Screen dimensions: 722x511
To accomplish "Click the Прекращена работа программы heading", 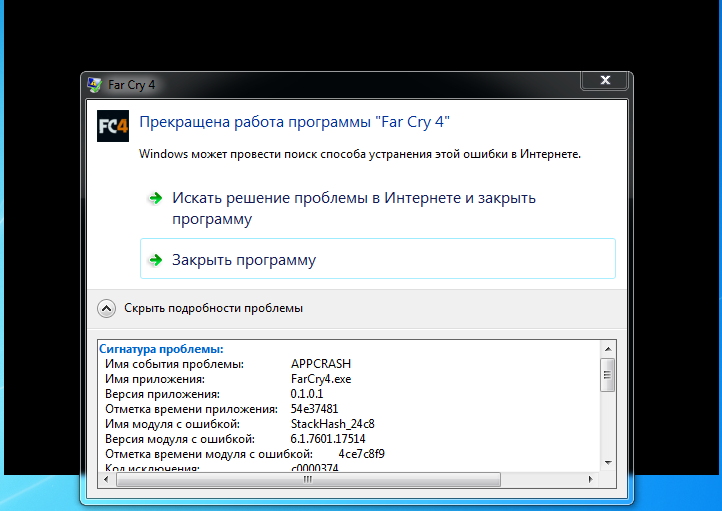I will pyautogui.click(x=295, y=122).
